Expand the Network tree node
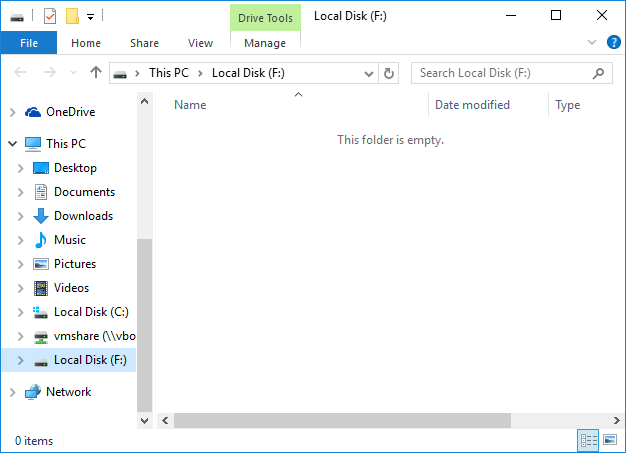 [12, 392]
